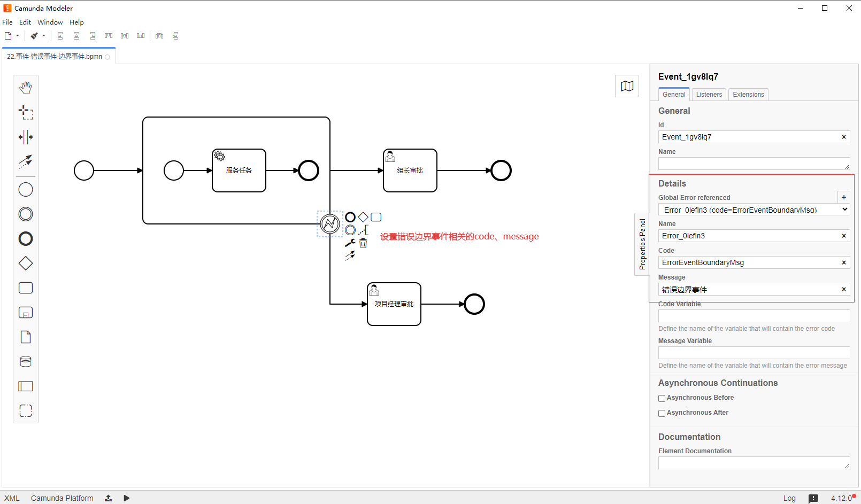861x504 pixels.
Task: Align elements middle in toolbar
Action: click(125, 36)
